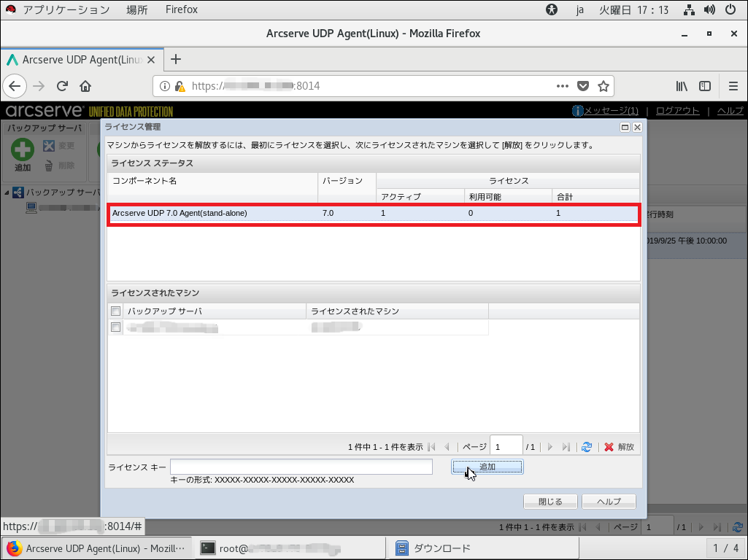Open the page actions three-dot menu
Image resolution: width=748 pixels, height=560 pixels.
(x=563, y=86)
